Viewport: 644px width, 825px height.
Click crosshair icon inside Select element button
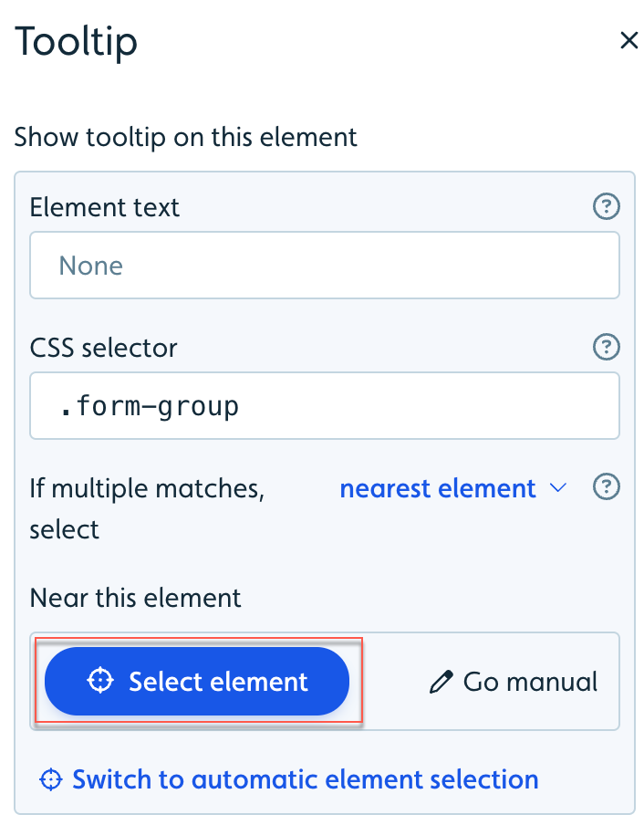[100, 680]
